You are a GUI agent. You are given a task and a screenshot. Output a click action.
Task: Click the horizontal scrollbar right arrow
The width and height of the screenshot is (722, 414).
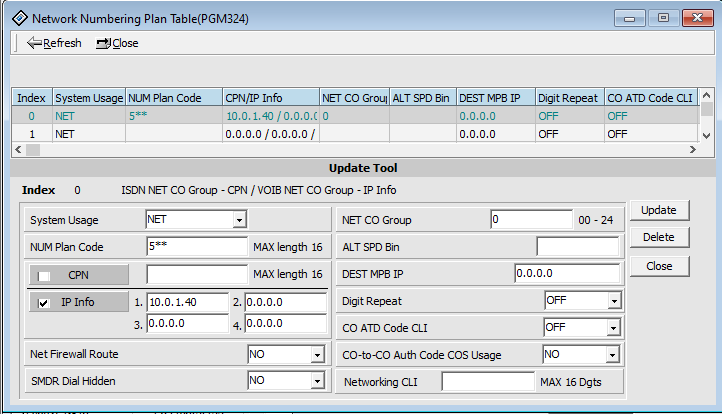[x=692, y=149]
